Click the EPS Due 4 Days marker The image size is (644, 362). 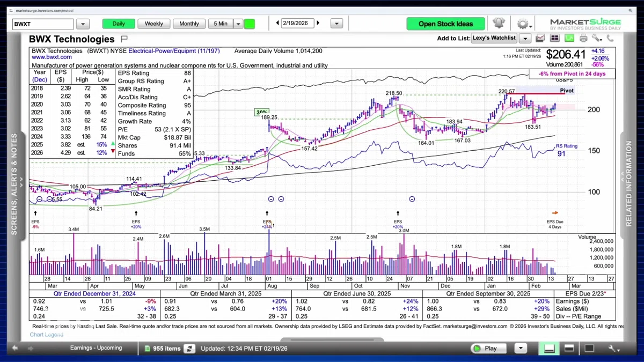point(555,224)
